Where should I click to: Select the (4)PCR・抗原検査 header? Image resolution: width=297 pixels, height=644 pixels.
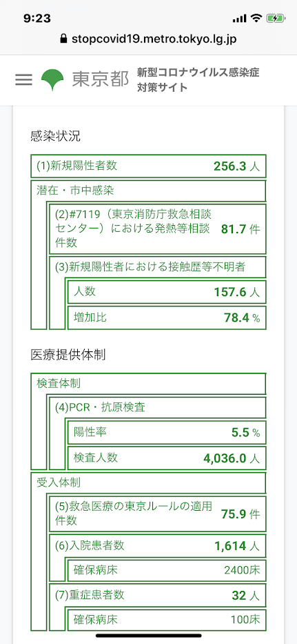click(158, 407)
